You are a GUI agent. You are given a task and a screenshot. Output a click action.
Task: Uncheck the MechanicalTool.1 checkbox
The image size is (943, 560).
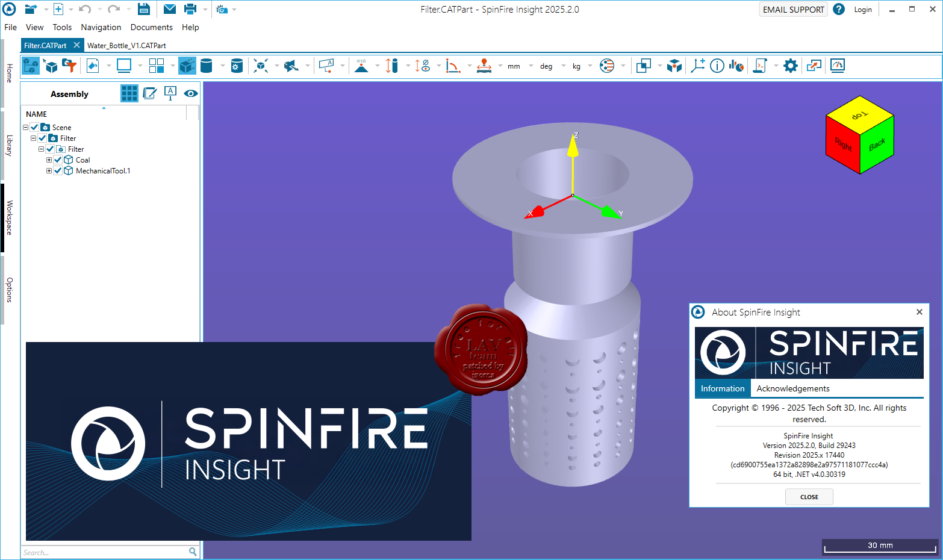[58, 170]
